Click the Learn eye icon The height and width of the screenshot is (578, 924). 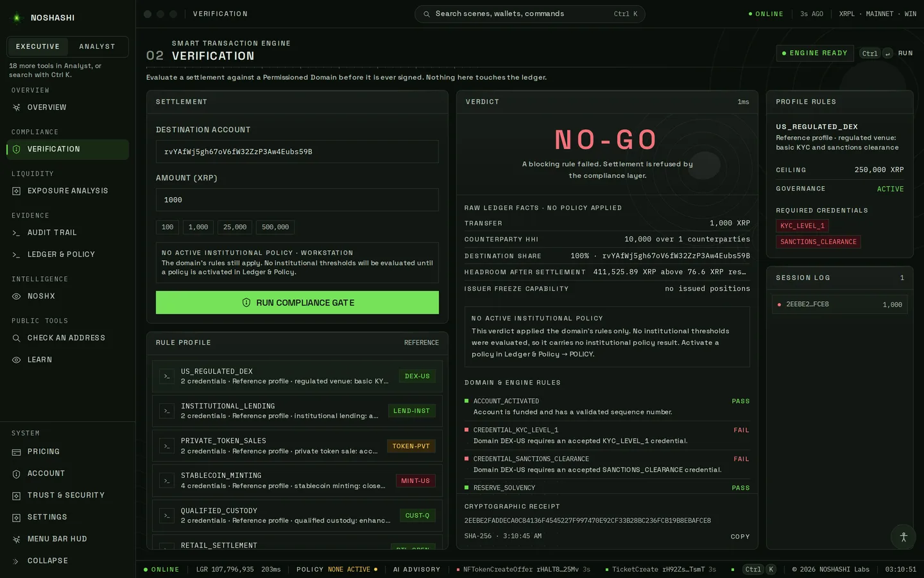(x=17, y=360)
